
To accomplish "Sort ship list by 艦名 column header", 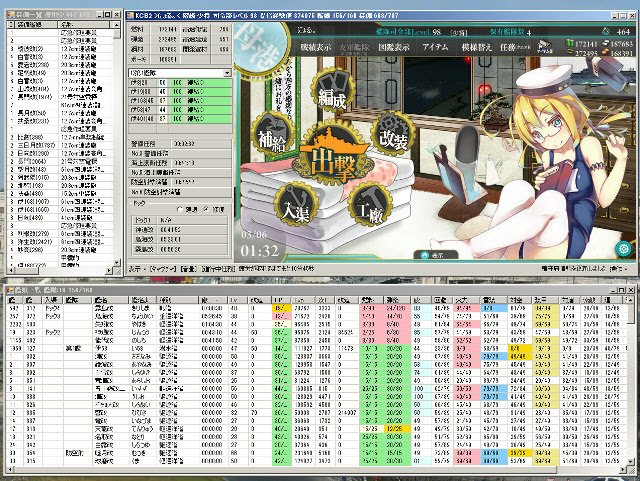I will point(111,300).
